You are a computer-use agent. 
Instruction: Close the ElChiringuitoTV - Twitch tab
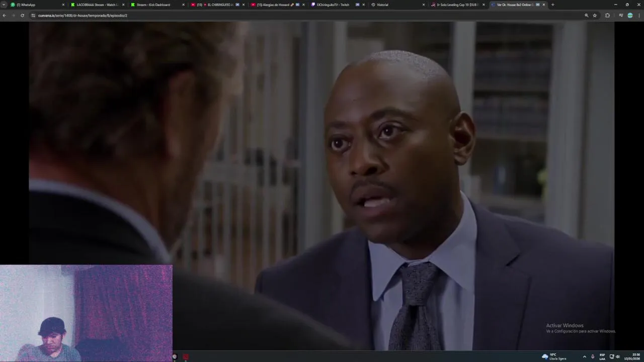[363, 5]
